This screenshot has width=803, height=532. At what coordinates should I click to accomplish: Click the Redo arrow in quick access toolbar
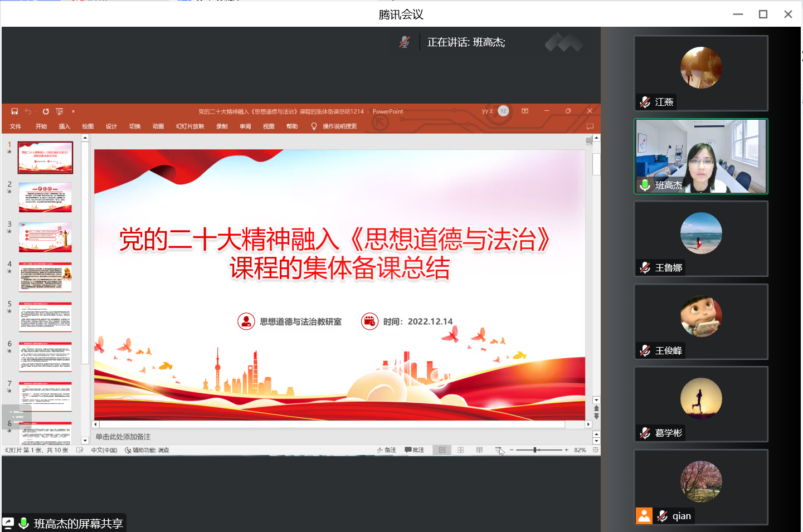[46, 111]
